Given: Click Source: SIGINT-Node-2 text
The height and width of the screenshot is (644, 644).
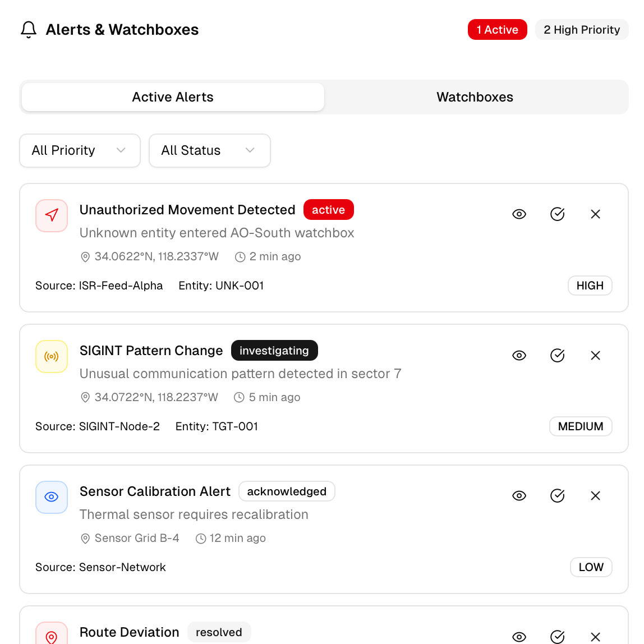Looking at the screenshot, I should (98, 426).
